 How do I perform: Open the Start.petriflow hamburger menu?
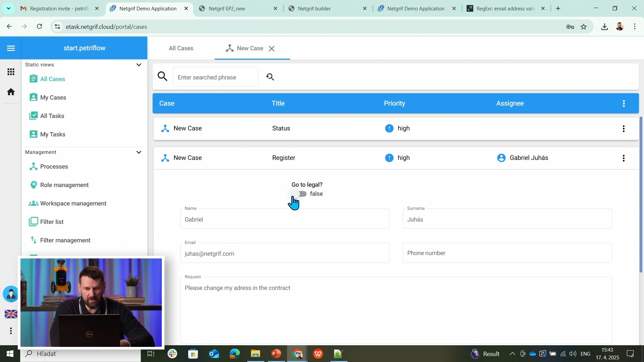11,48
